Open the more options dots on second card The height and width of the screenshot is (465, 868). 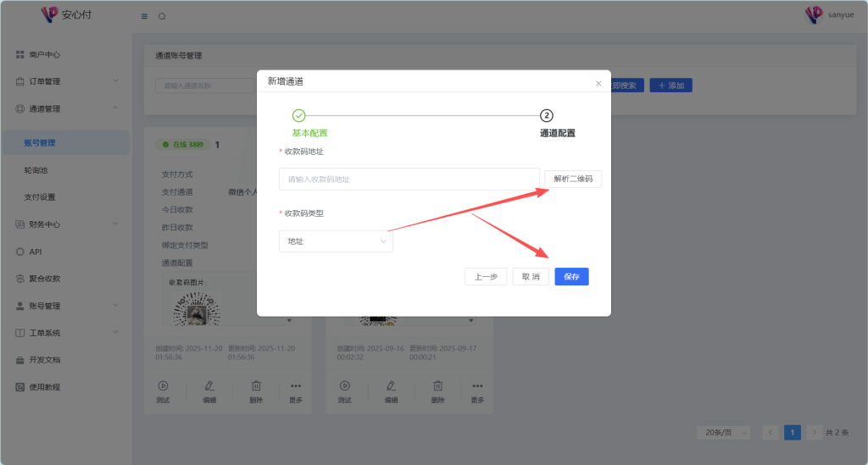[477, 385]
